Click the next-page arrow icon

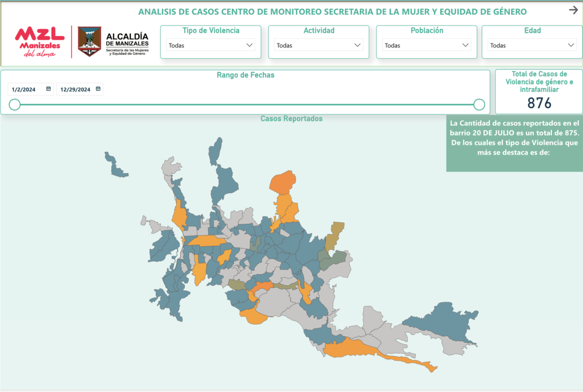point(573,10)
